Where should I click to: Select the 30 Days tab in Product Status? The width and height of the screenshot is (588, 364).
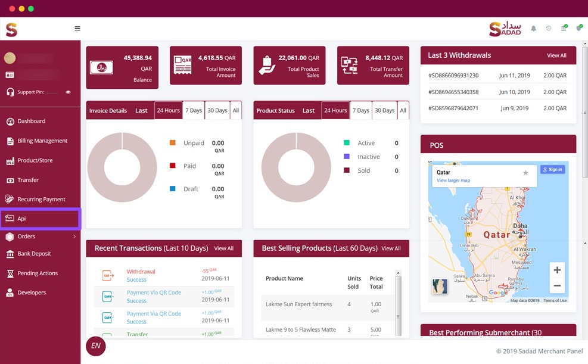[x=384, y=110]
